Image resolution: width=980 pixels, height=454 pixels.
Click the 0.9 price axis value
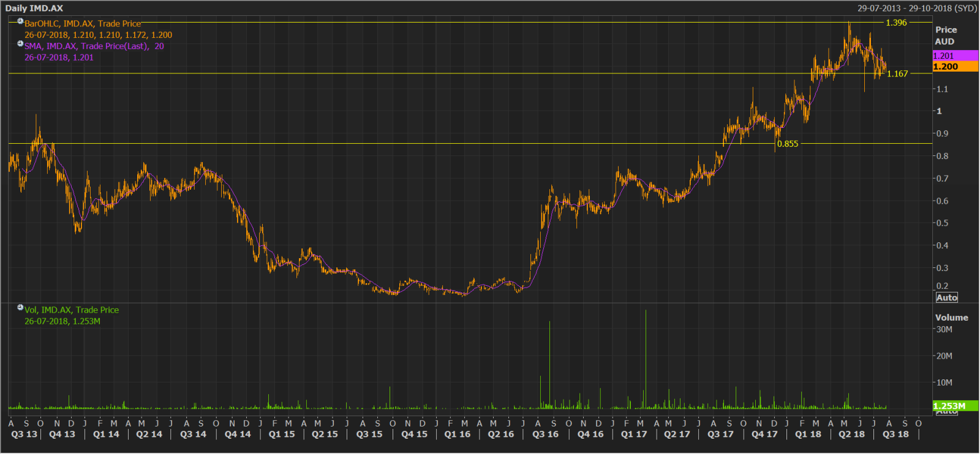pos(941,133)
